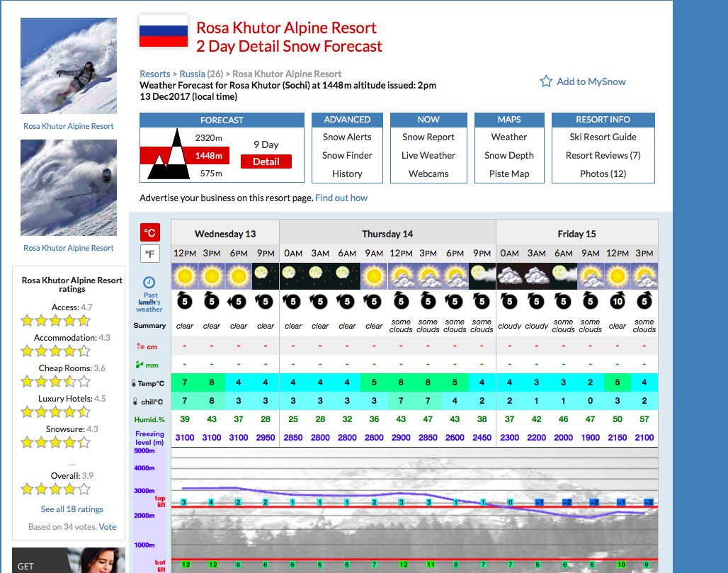Click the sunny icon for Wednesday 12PM
The image size is (728, 573).
click(185, 276)
